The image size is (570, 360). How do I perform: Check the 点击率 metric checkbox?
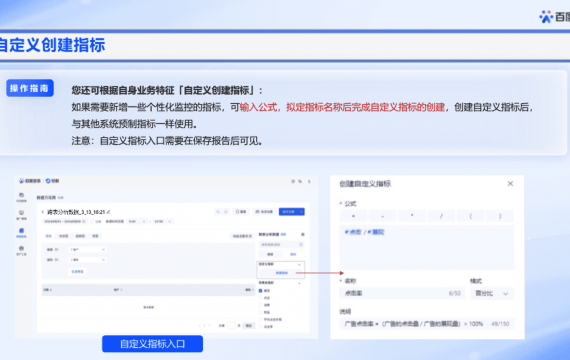[260, 327]
